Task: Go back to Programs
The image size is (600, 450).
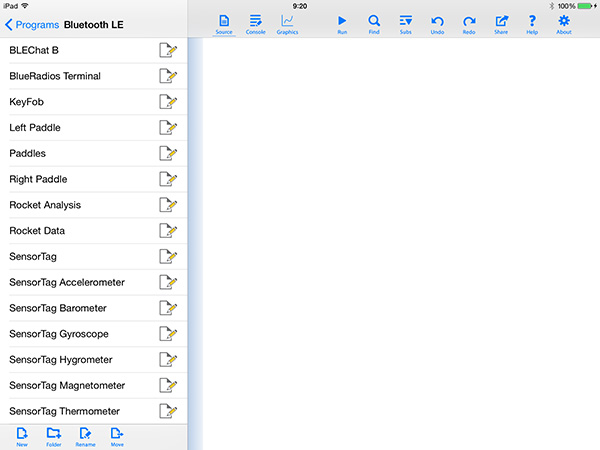Action: 32,25
